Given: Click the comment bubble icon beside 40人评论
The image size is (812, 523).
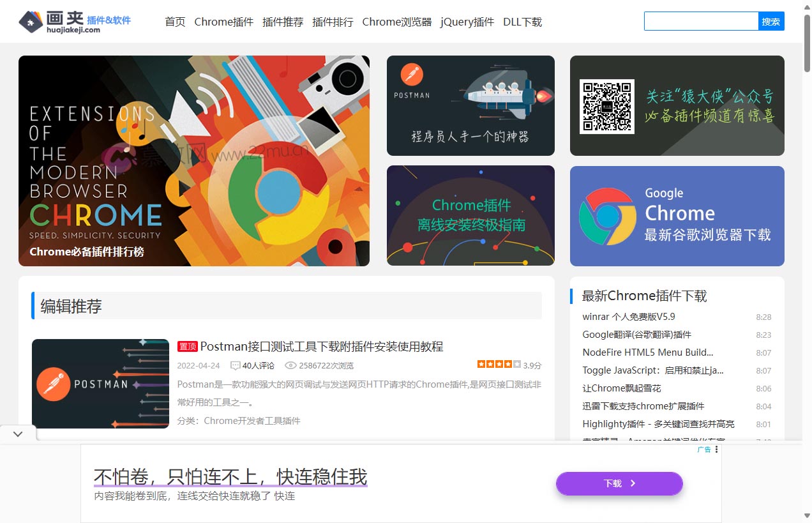Looking at the screenshot, I should click(235, 365).
